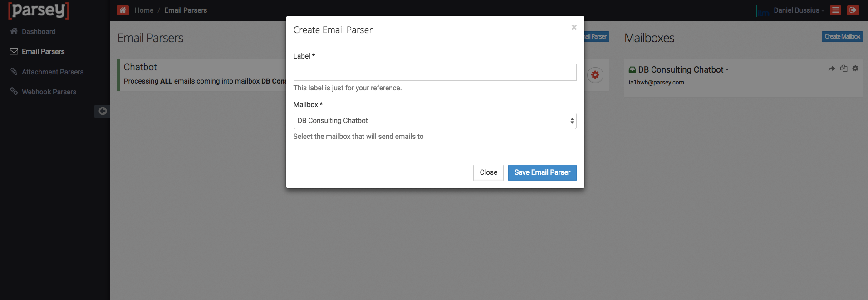This screenshot has width=868, height=300.
Task: Open Email Parsers in the sidebar
Action: click(x=43, y=51)
